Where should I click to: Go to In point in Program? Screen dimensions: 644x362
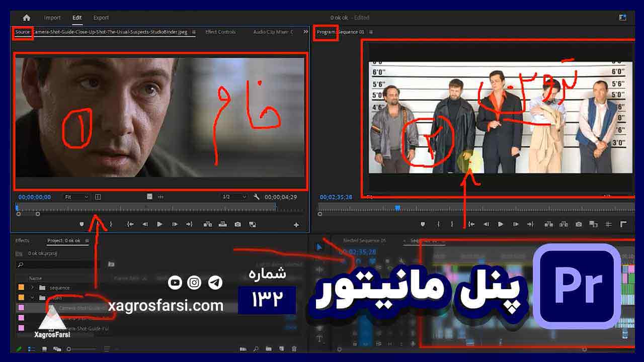[x=471, y=224]
